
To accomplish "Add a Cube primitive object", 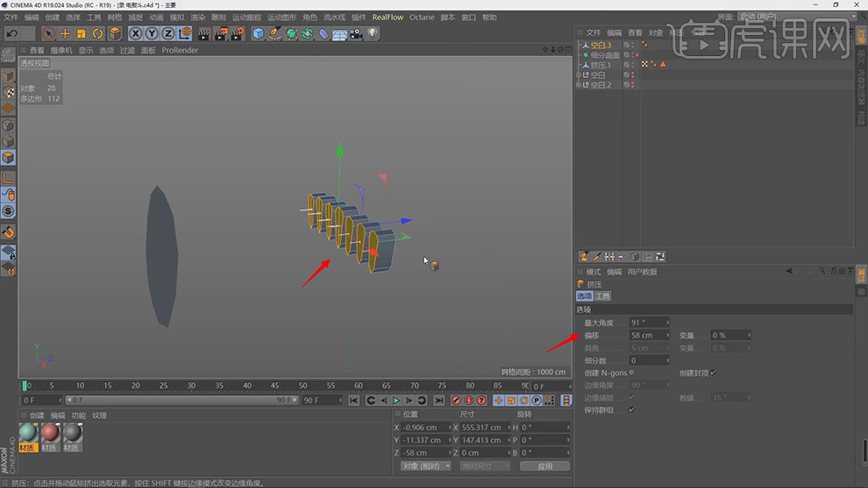I will pyautogui.click(x=258, y=33).
